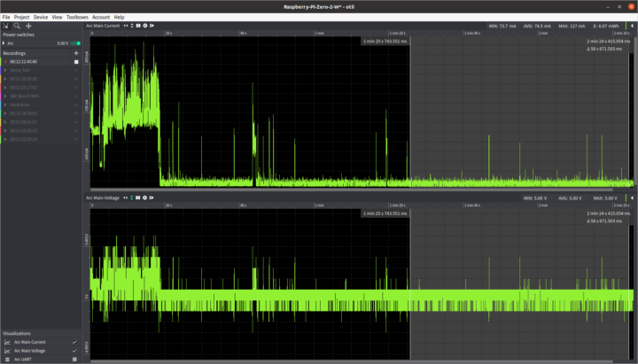
Task: Delete the 05/12 16:19:03 recording
Action: click(x=76, y=113)
